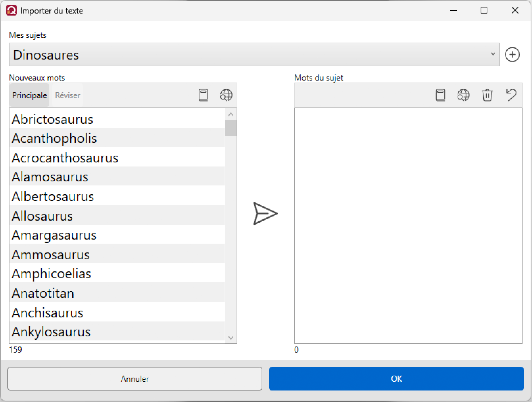
Task: Select Amargasaurus in the list
Action: tap(117, 234)
